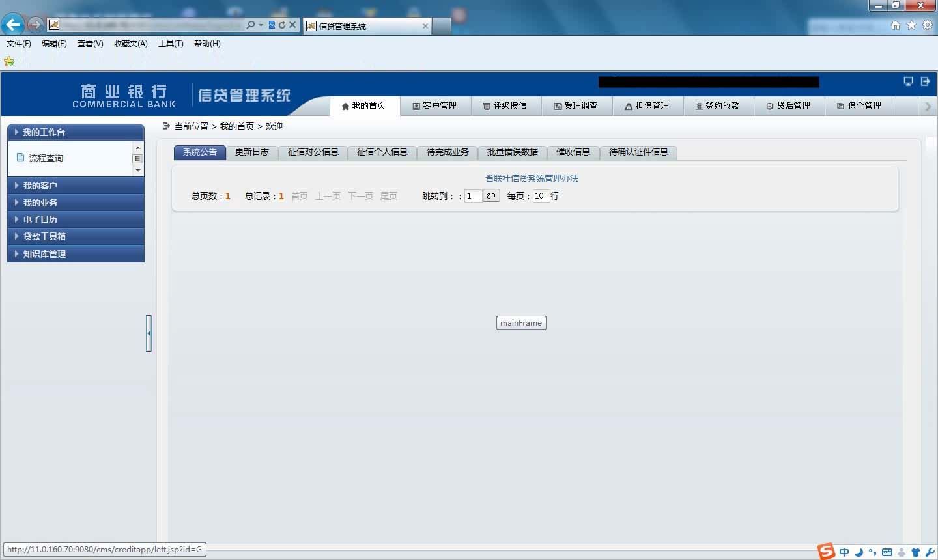Open the 查看(V) menu
Screen dimensions: 938x560
coord(90,44)
